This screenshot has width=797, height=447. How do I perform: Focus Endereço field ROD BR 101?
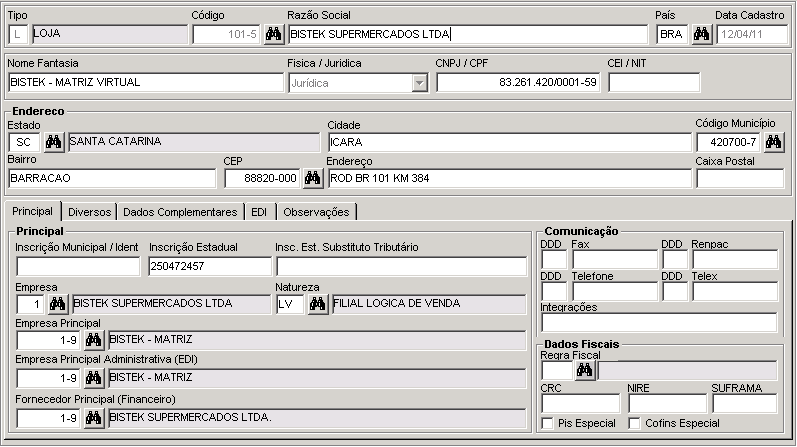coord(510,178)
